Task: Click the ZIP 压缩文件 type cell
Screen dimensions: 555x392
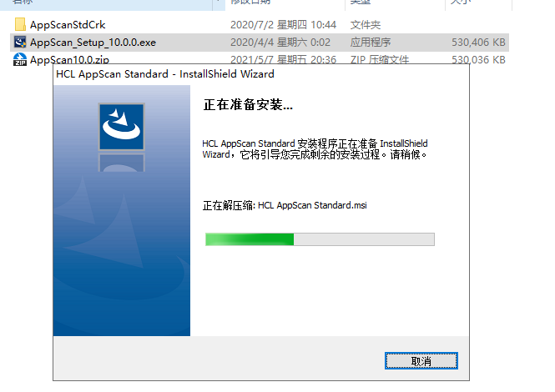Action: coord(380,59)
